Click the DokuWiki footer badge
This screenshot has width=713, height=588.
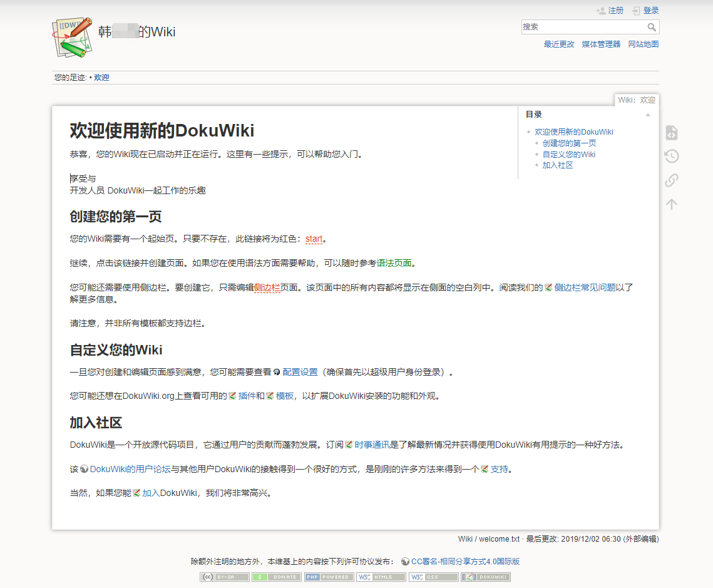tap(486, 577)
